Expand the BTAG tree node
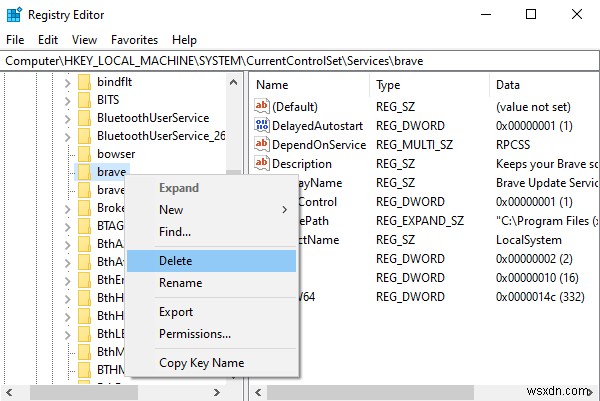The height and width of the screenshot is (401, 600). pyautogui.click(x=67, y=227)
